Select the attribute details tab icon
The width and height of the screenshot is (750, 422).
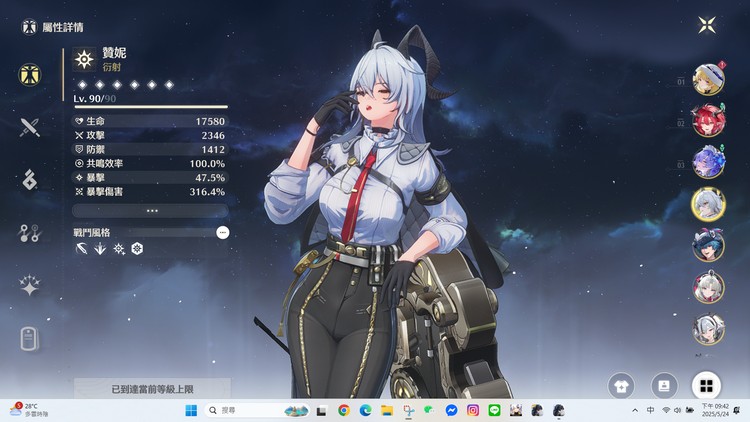pyautogui.click(x=30, y=74)
